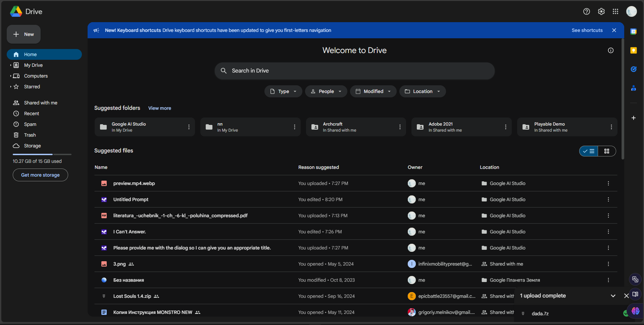Click the Search in Drive field
Image resolution: width=644 pixels, height=325 pixels.
click(354, 71)
